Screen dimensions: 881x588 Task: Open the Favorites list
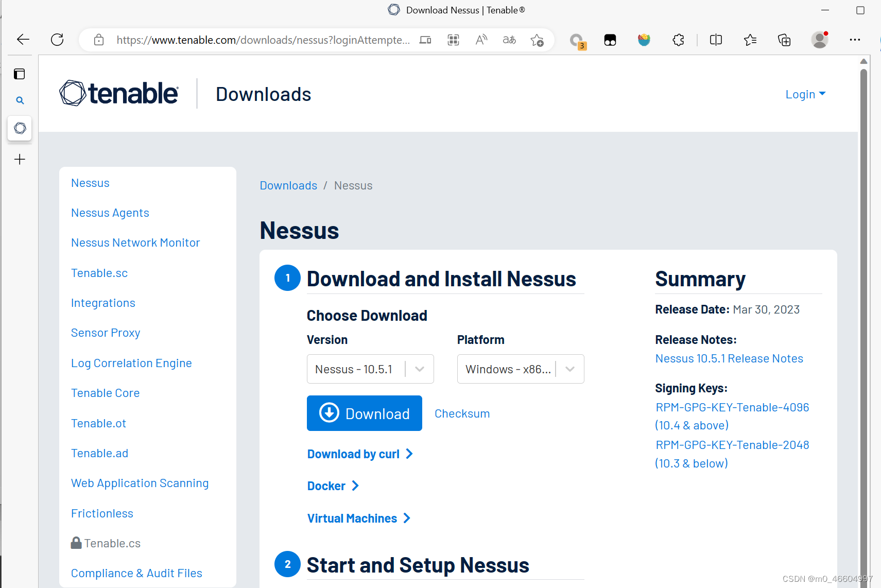[750, 40]
